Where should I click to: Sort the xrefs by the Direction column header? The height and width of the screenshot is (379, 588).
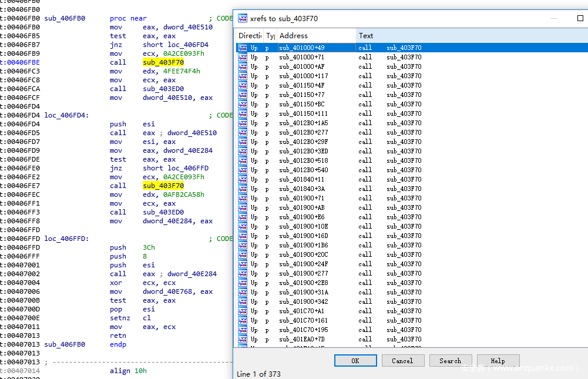point(249,36)
